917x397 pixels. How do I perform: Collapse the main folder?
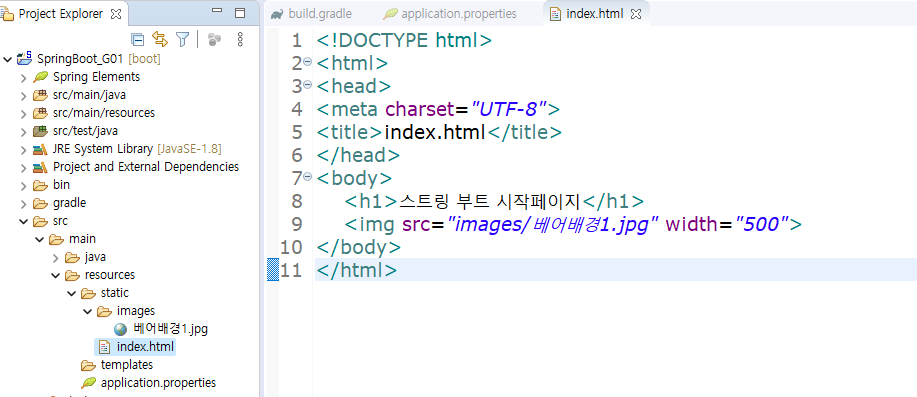(x=39, y=240)
